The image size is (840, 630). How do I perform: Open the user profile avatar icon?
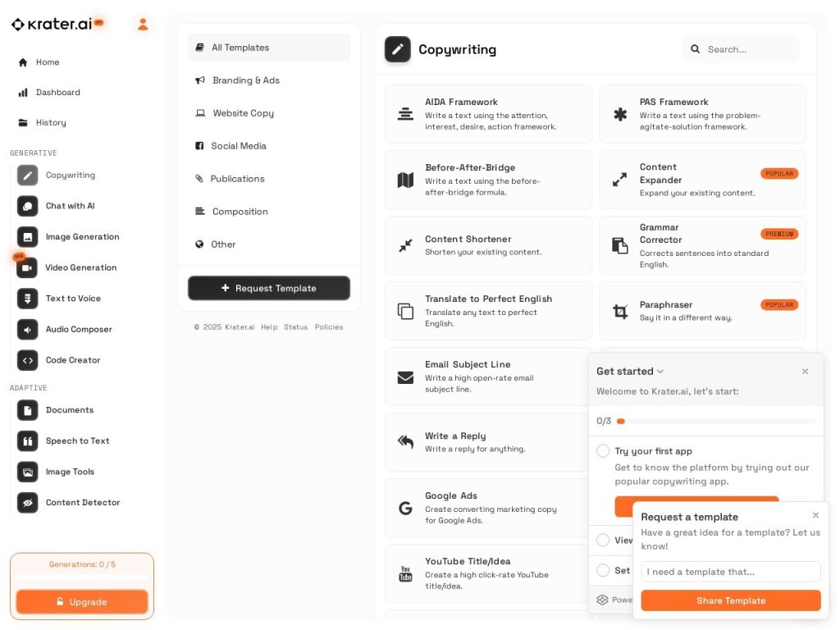[143, 24]
